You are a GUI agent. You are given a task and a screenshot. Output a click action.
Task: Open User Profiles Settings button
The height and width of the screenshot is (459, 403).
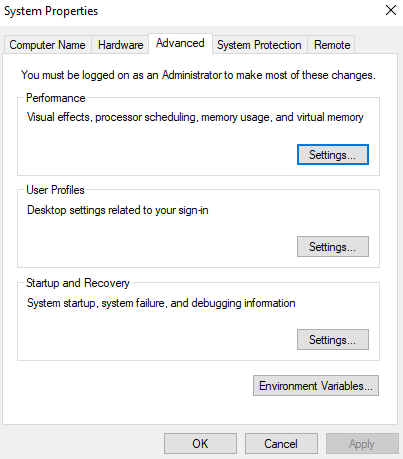click(333, 247)
